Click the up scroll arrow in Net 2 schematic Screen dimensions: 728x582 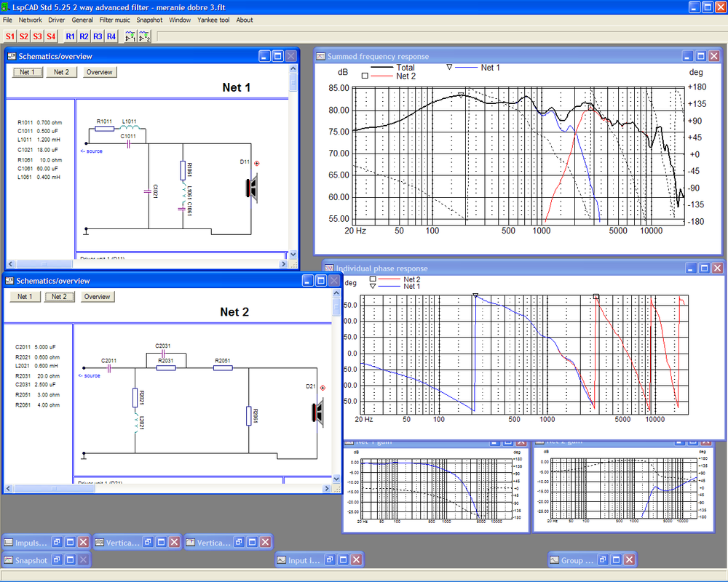[x=336, y=293]
